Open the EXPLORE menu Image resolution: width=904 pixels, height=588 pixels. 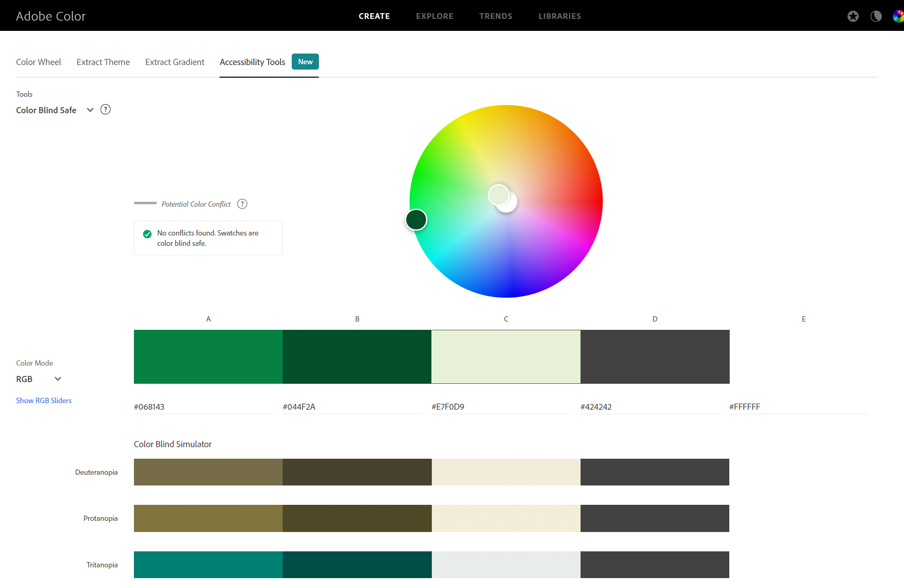[x=434, y=16]
